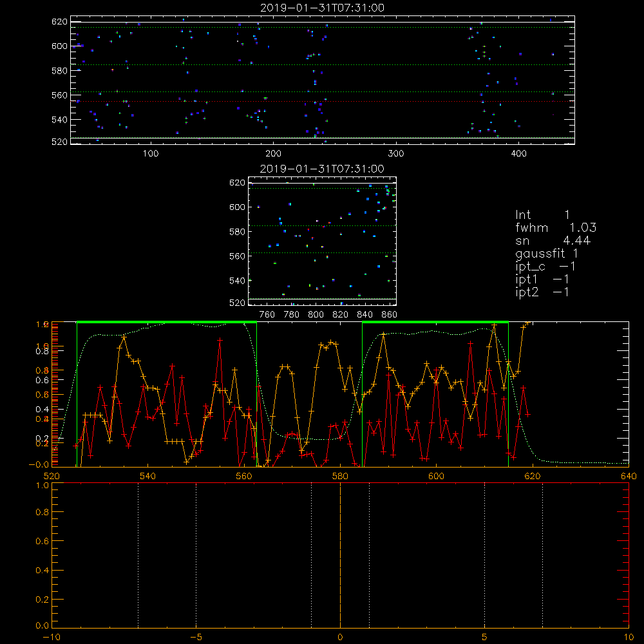Click the 'ipt2 -1' readout
Screen dimensions: 644x644
[542, 292]
